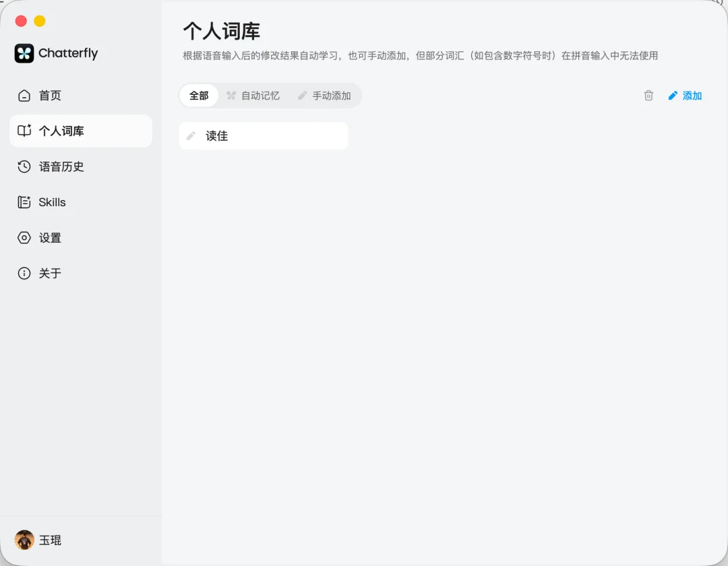Viewport: 728px width, 566px height.
Task: Click the 个人词库 page heading
Action: pyautogui.click(x=222, y=31)
